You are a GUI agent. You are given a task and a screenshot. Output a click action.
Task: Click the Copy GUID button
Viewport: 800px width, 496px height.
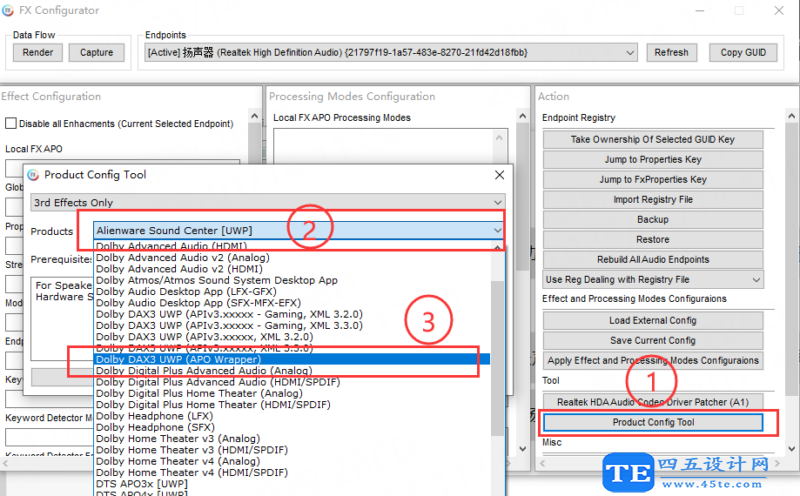tap(743, 53)
